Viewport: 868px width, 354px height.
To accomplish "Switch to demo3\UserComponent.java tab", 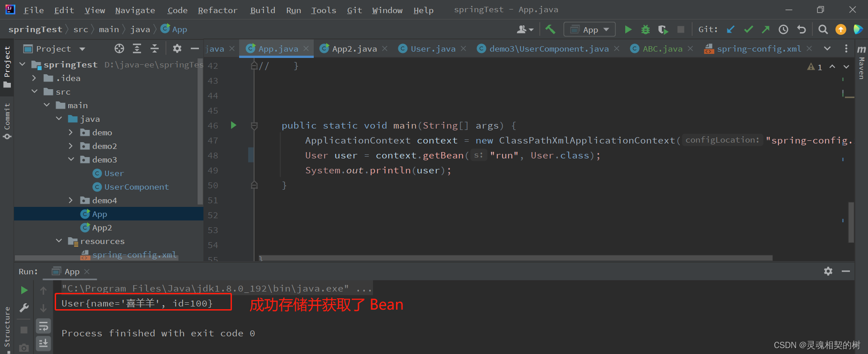I will 548,48.
